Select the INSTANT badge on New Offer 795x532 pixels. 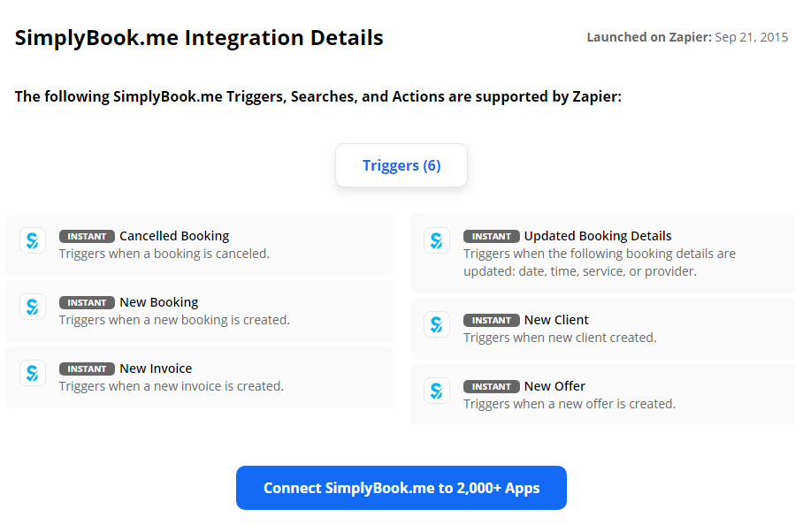point(492,386)
